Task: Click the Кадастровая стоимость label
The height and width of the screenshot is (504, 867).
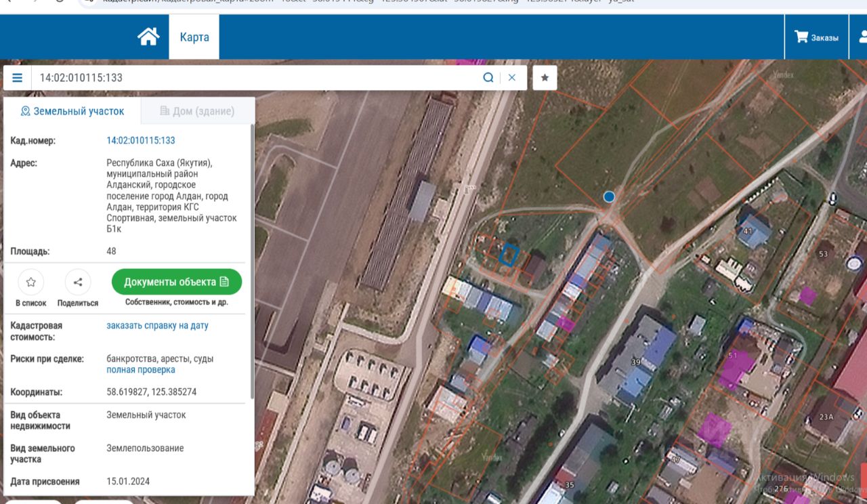Action: pyautogui.click(x=37, y=331)
